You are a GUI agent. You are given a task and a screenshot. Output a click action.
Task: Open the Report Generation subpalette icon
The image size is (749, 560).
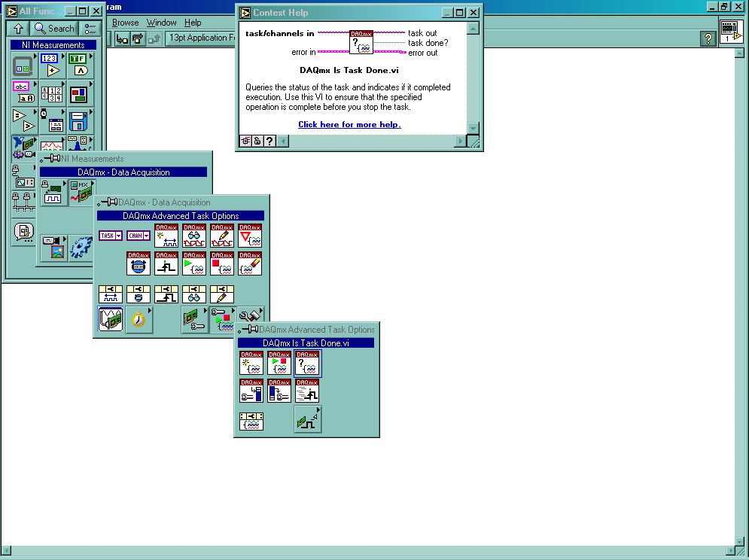click(x=24, y=232)
